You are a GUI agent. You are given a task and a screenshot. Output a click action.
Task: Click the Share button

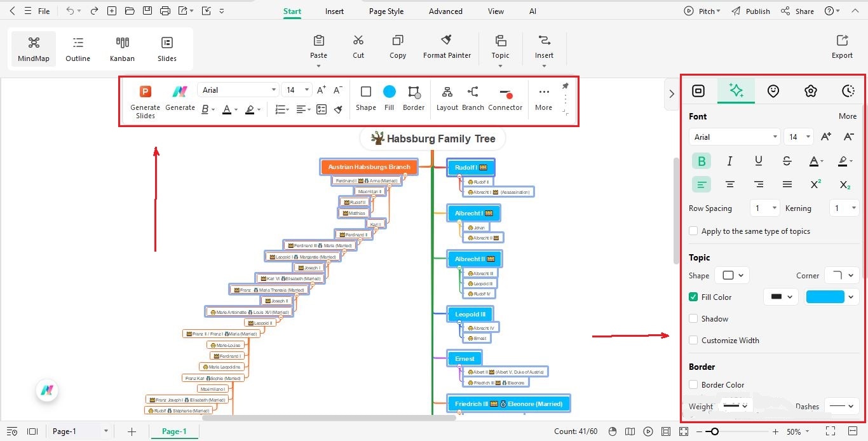[797, 11]
